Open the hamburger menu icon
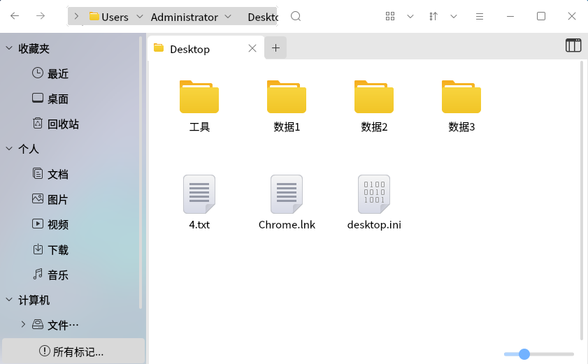Screen dimensions: 588x364 [x=480, y=16]
